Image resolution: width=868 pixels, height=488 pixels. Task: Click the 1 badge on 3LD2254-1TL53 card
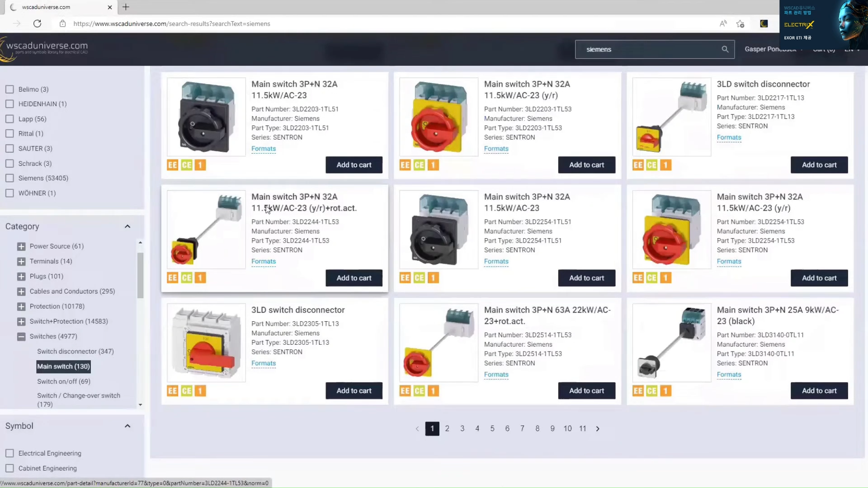click(x=665, y=278)
